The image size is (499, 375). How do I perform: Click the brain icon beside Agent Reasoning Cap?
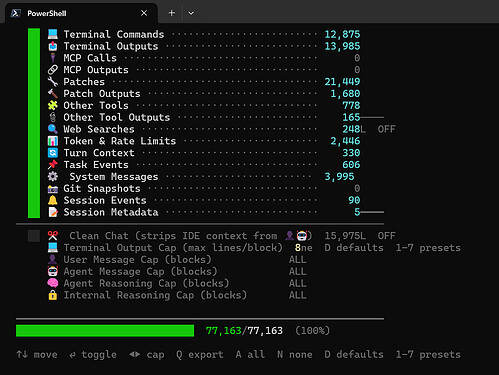(53, 283)
